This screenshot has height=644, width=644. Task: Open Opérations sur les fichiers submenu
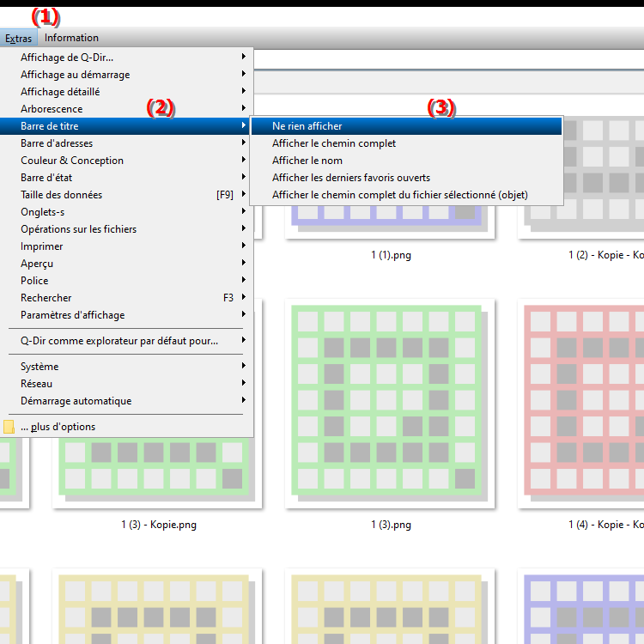[126, 229]
